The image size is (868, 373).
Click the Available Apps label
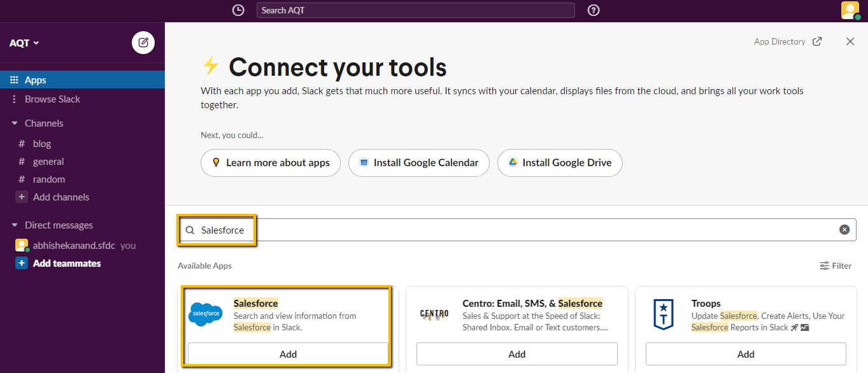click(x=205, y=266)
